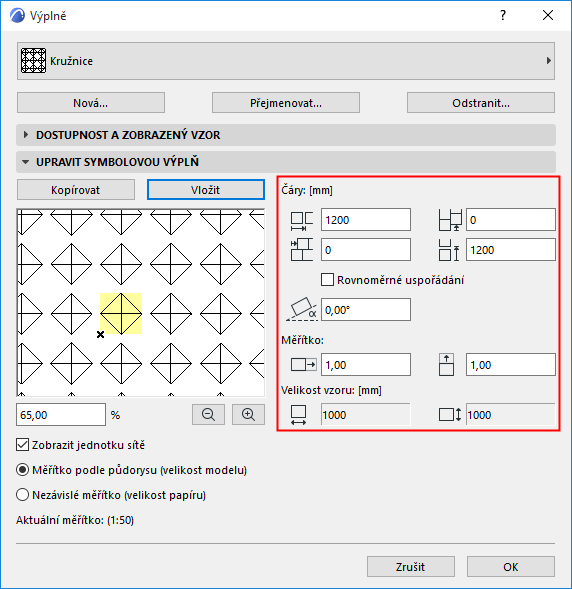The image size is (572, 589).
Task: Click the 65,00 zoom percentage field
Action: [61, 415]
